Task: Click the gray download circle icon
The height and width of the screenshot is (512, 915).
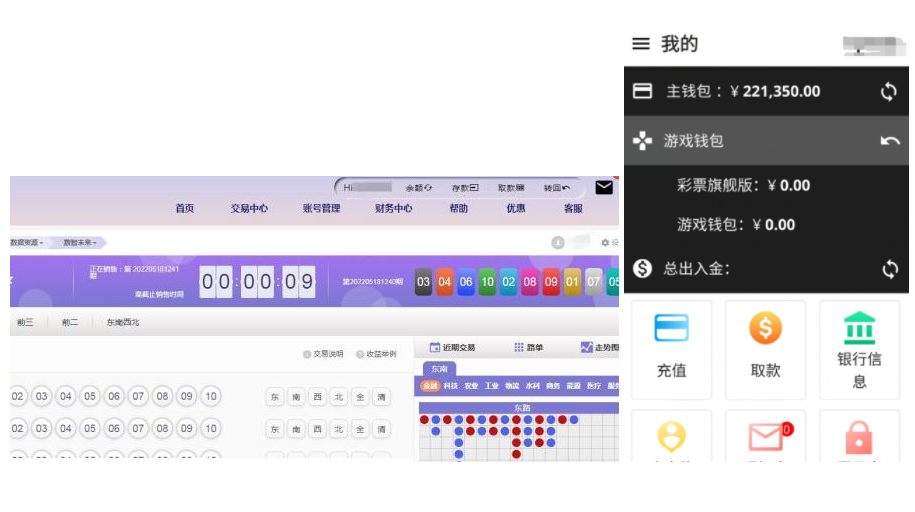Action: coord(558,243)
